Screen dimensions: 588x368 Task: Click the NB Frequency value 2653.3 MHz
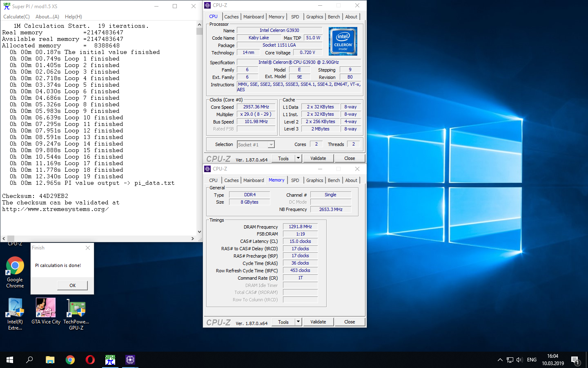coord(331,209)
